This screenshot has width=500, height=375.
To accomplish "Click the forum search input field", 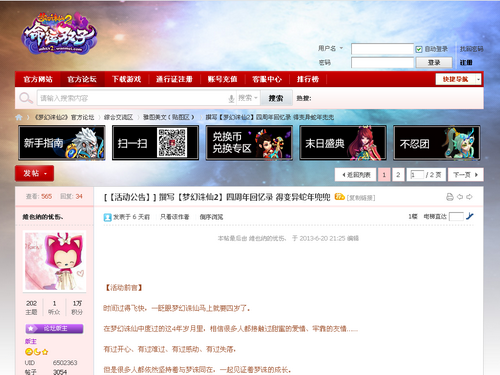I will [x=132, y=98].
